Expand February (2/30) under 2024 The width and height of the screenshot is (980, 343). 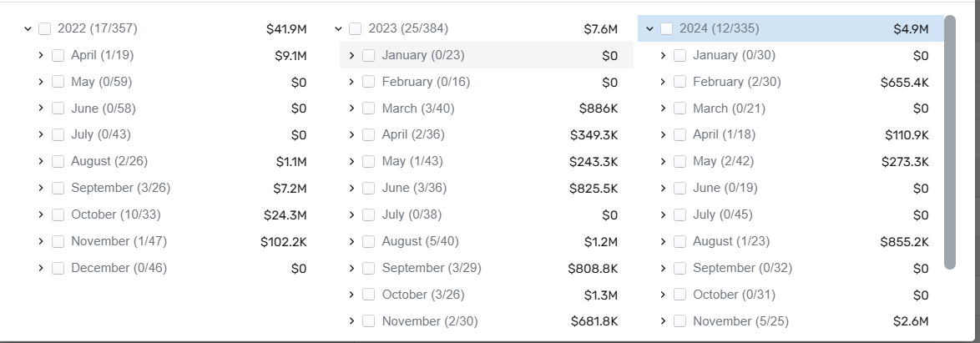pos(663,82)
